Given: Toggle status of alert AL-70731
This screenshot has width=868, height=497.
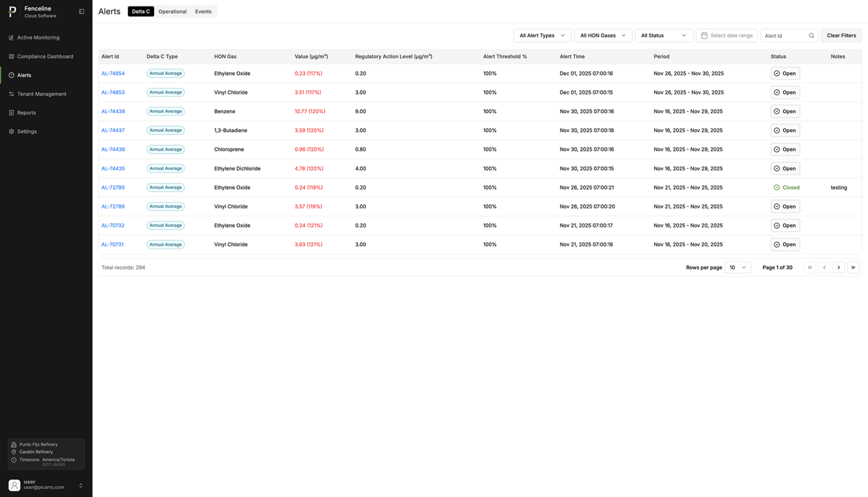Looking at the screenshot, I should click(785, 244).
